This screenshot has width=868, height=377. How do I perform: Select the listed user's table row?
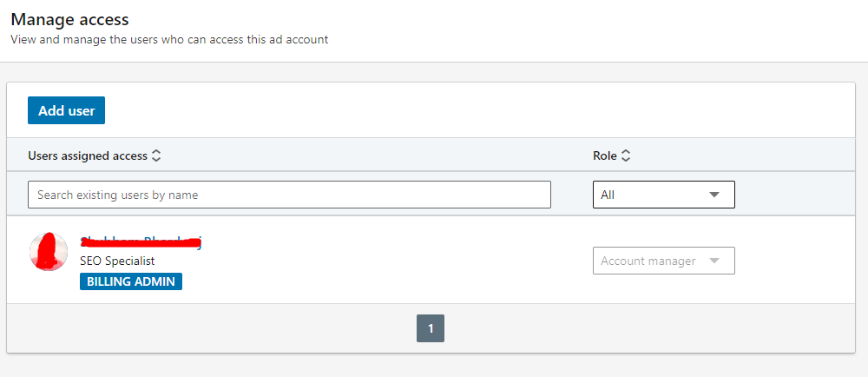click(x=391, y=261)
